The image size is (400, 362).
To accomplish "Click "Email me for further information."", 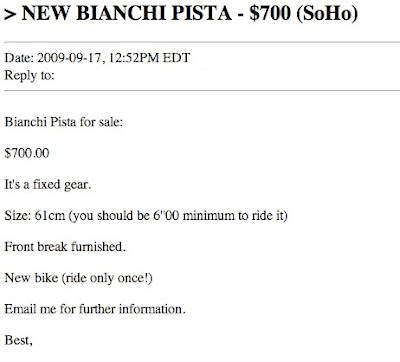I will [x=95, y=309].
